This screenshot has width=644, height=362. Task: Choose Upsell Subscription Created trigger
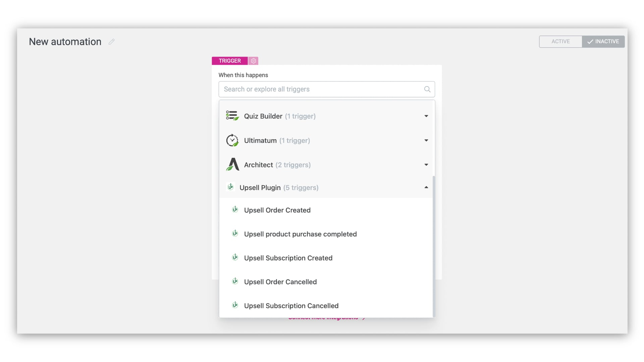pyautogui.click(x=326, y=258)
